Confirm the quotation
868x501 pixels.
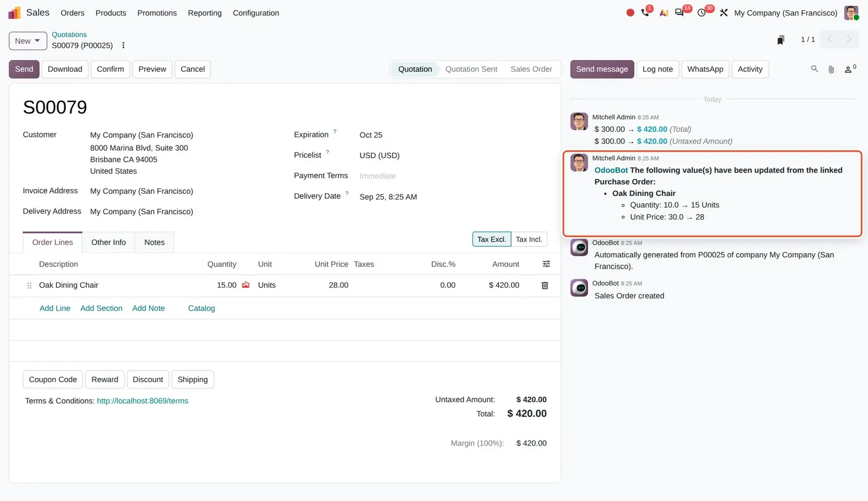pyautogui.click(x=111, y=69)
